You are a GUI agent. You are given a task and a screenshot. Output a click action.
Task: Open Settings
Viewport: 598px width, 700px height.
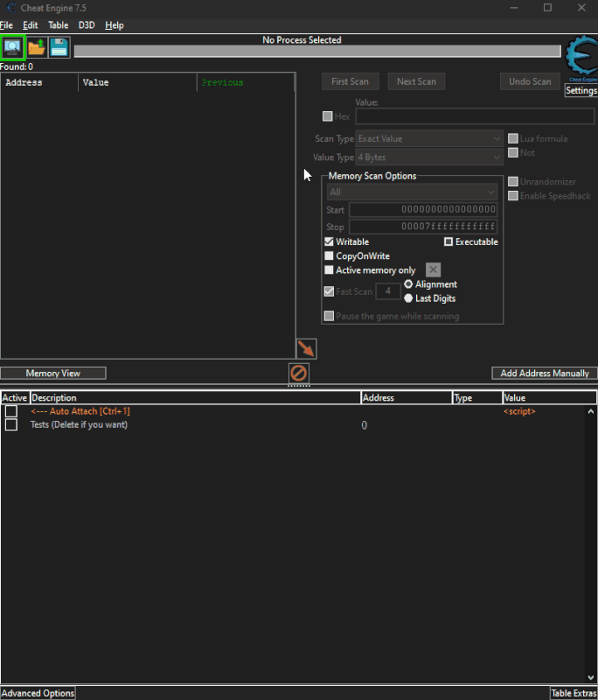581,91
